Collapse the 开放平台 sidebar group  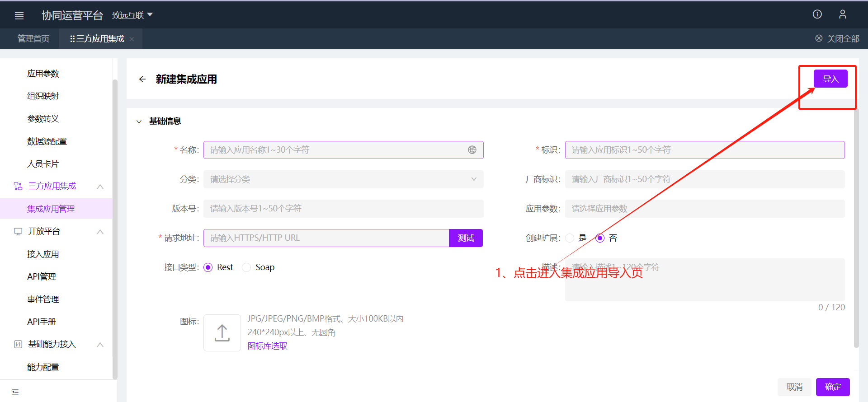click(100, 232)
